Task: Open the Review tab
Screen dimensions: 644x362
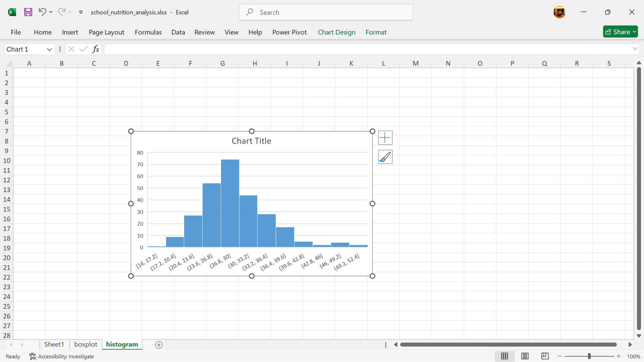Action: click(204, 32)
